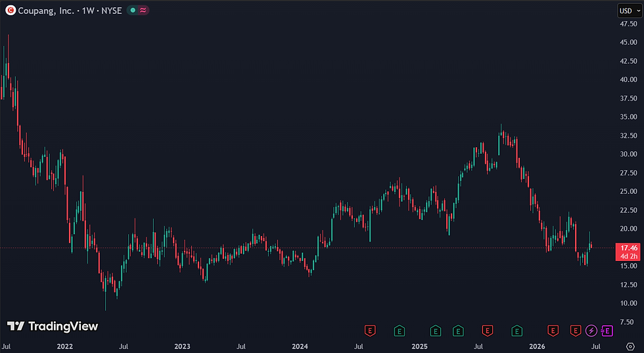Click the 2023 label on time axis
The image size is (644, 353).
click(x=183, y=346)
